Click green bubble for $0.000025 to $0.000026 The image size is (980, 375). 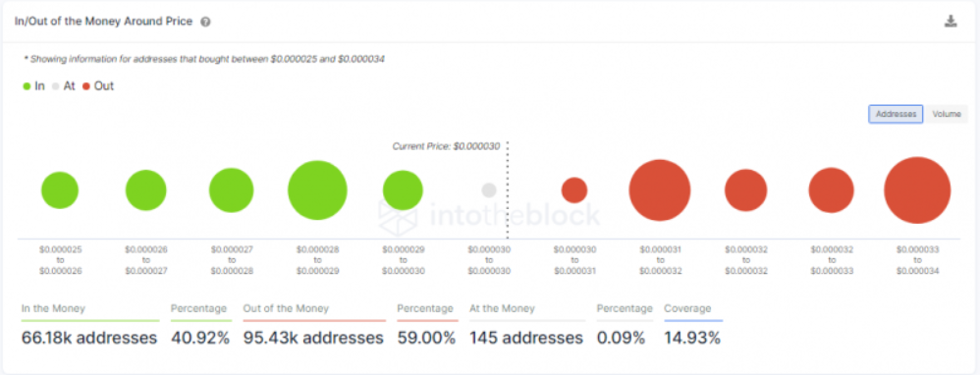click(x=60, y=190)
